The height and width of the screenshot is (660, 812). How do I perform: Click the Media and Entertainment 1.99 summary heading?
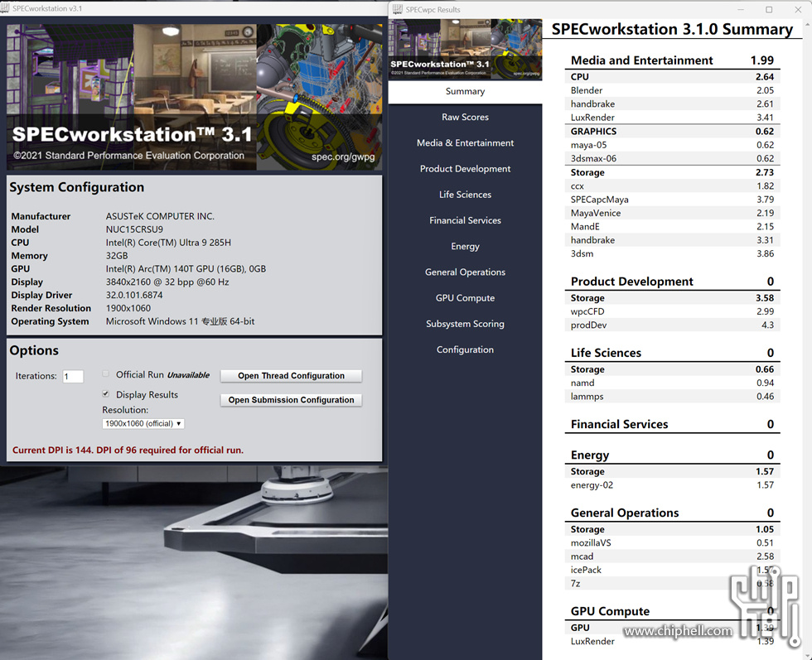[672, 60]
